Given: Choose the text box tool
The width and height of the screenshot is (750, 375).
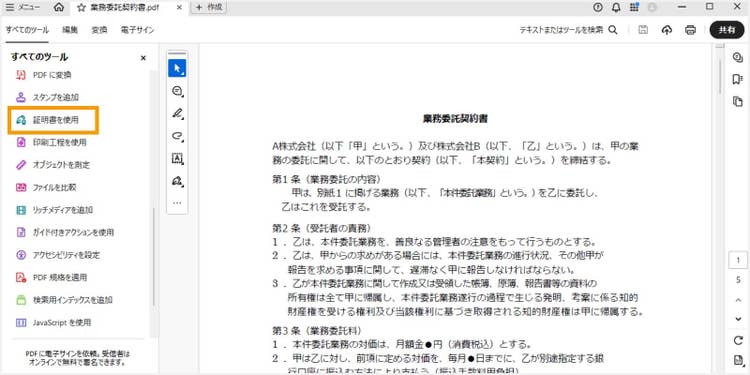Looking at the screenshot, I should [x=177, y=158].
